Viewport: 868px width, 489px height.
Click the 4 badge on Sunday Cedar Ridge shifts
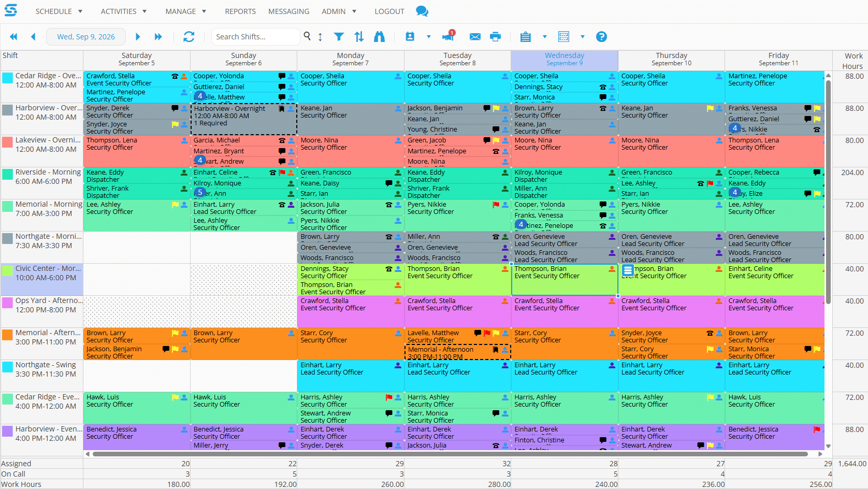click(200, 96)
